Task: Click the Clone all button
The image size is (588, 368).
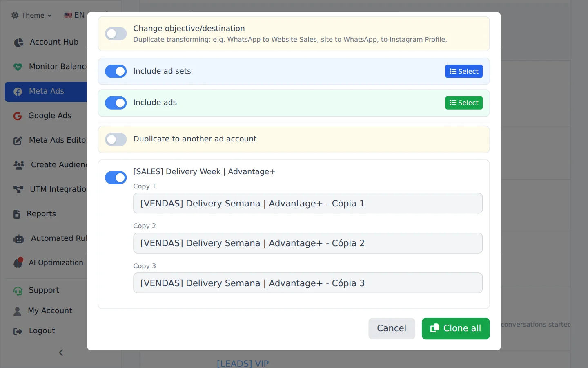Action: pos(456,328)
